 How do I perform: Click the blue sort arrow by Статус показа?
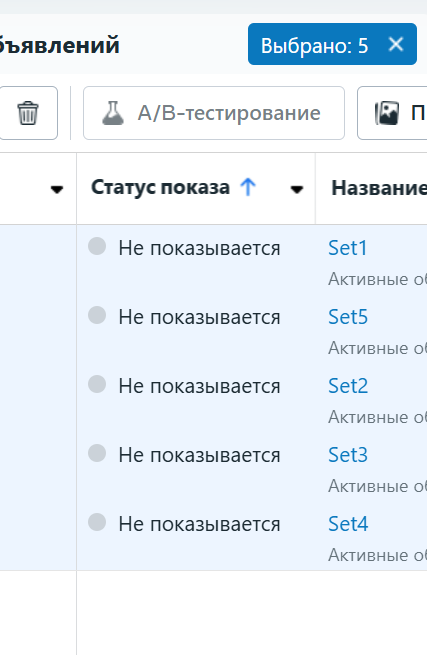(x=248, y=187)
